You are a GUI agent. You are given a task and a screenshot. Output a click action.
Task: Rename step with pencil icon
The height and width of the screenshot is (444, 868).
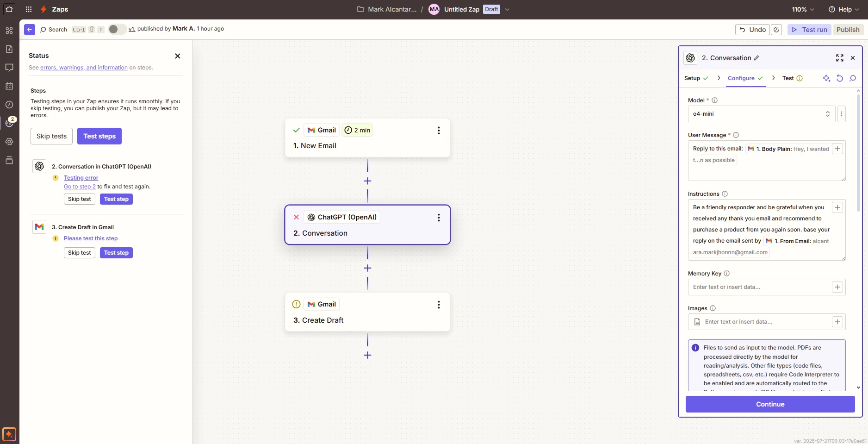pyautogui.click(x=756, y=58)
